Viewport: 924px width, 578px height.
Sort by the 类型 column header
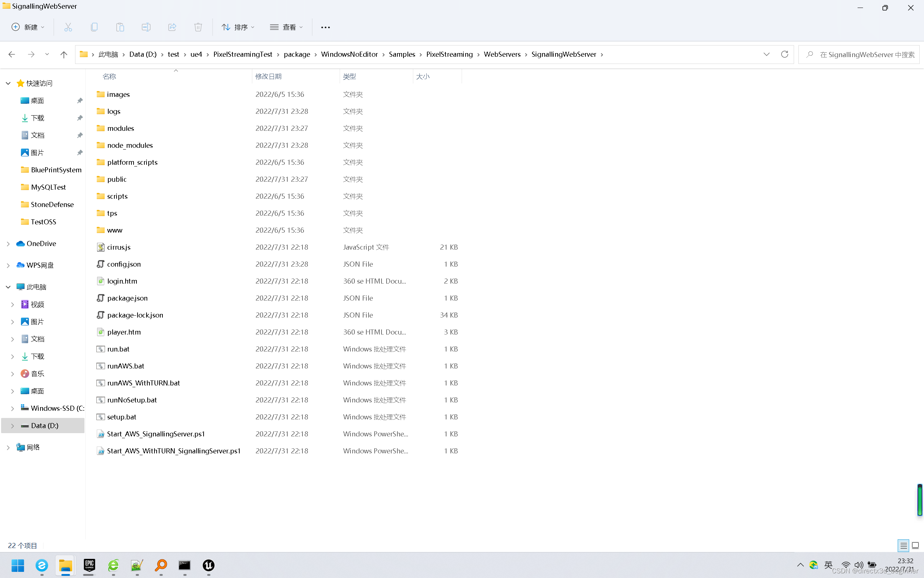(x=349, y=77)
